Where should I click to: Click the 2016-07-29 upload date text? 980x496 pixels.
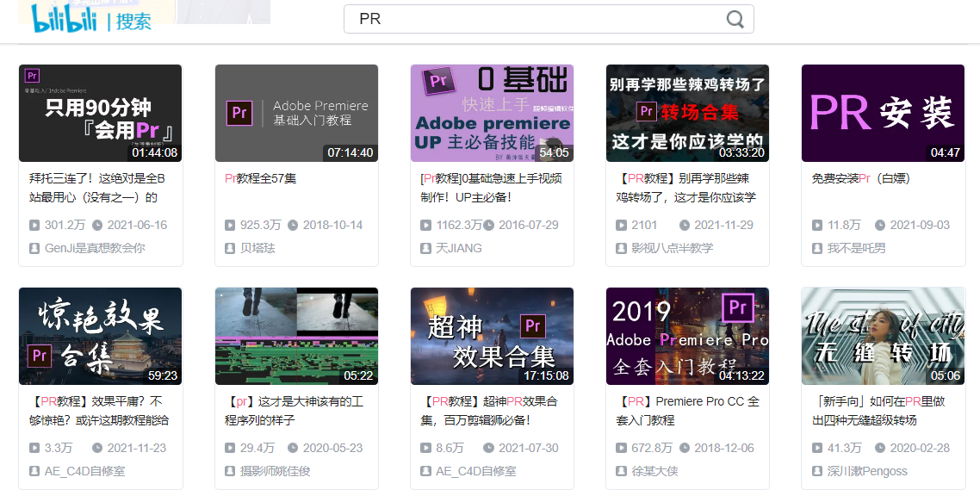coord(528,225)
